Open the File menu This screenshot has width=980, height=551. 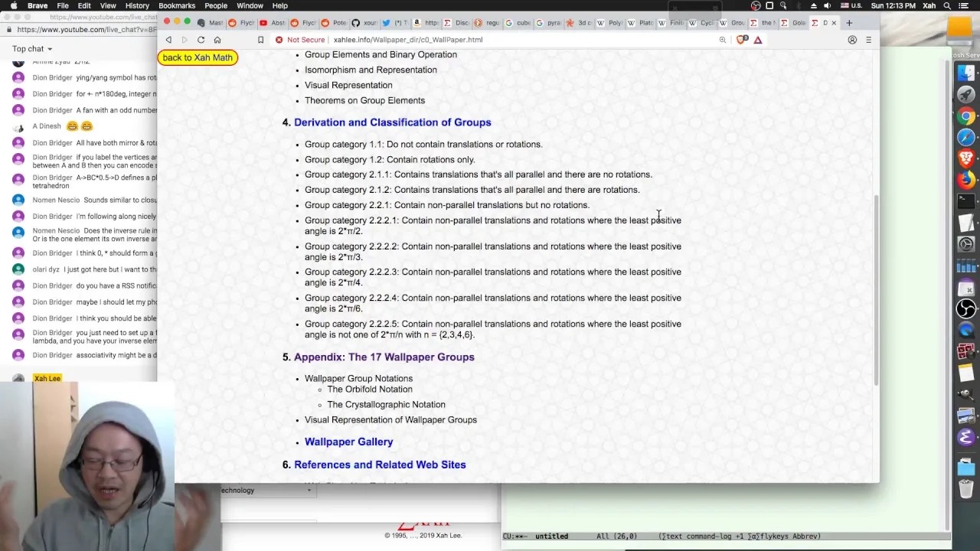(63, 5)
